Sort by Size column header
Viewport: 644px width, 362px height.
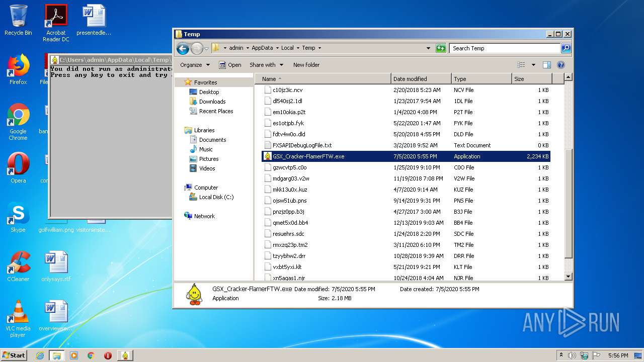tap(532, 79)
